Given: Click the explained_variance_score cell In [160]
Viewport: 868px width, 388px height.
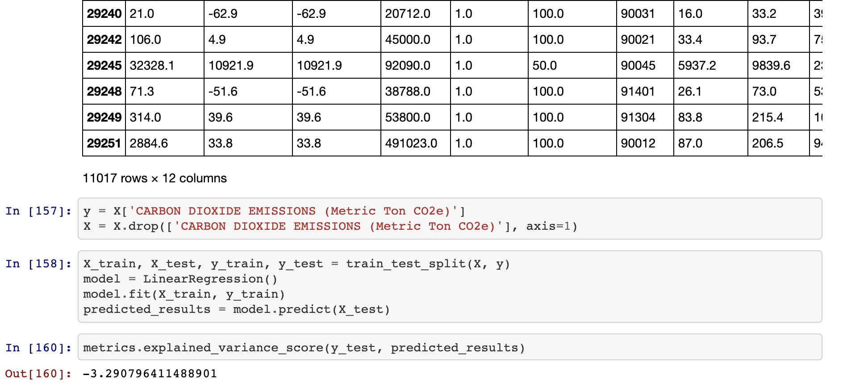Looking at the screenshot, I should [x=450, y=347].
